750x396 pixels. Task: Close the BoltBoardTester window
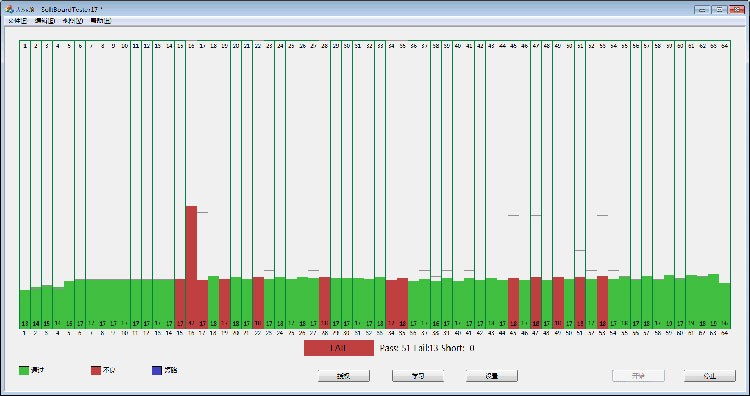tap(736, 9)
